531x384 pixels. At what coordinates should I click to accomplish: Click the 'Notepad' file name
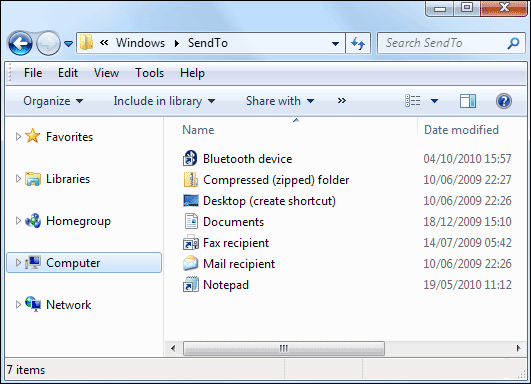click(x=226, y=285)
